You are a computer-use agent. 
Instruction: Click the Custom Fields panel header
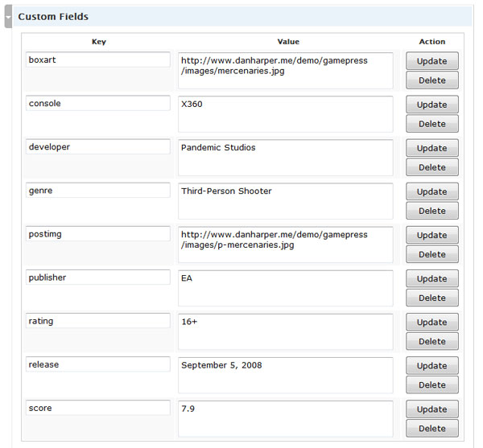[x=242, y=16]
